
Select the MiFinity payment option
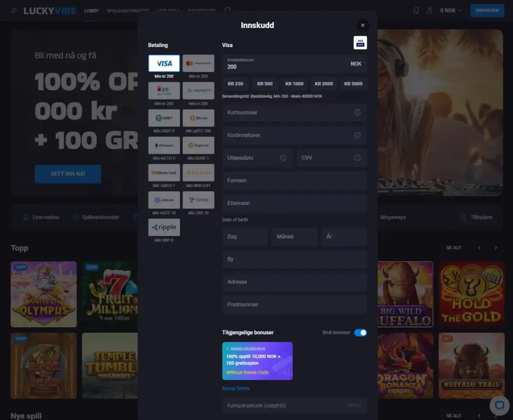tap(198, 90)
